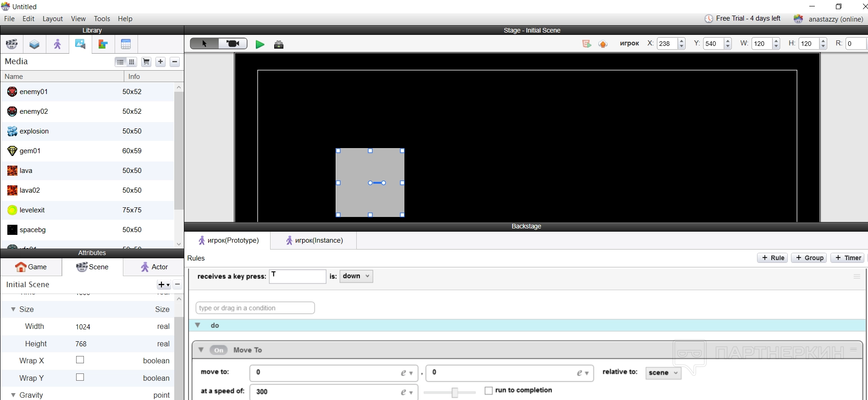
Task: Click the plus button to add media
Action: (160, 62)
